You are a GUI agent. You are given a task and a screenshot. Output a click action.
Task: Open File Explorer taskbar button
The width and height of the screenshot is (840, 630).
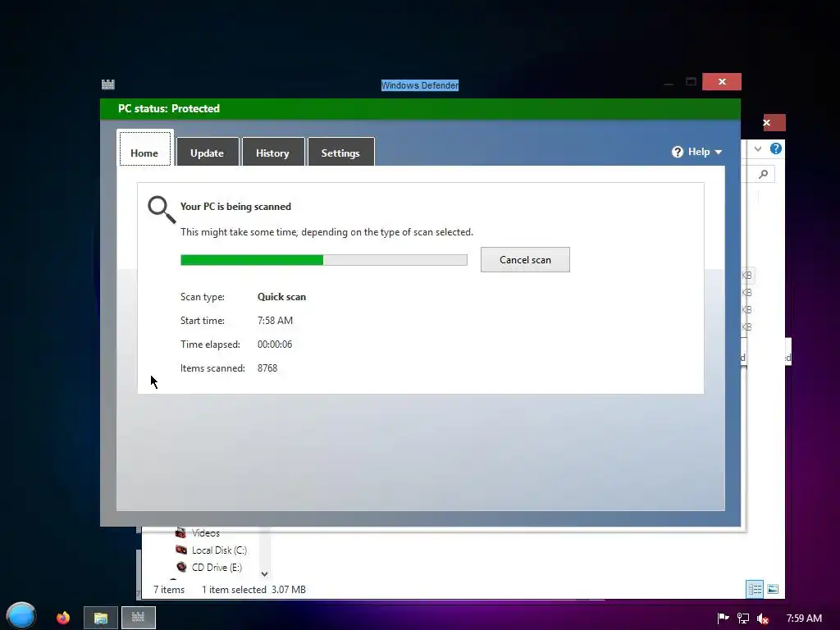click(101, 618)
